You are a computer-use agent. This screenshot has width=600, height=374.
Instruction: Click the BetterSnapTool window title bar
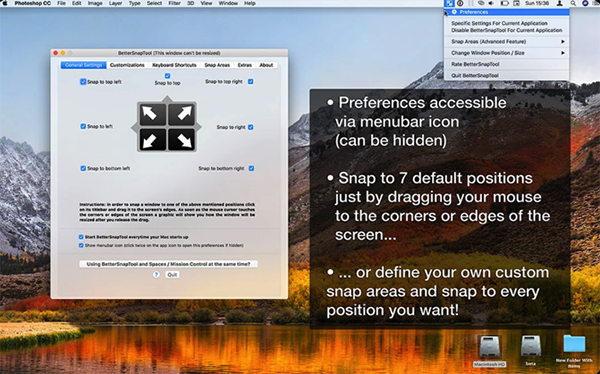169,53
